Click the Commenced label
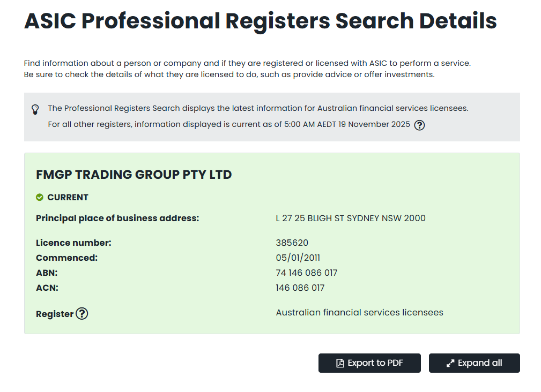Screen dimensions: 541x392 pos(66,258)
